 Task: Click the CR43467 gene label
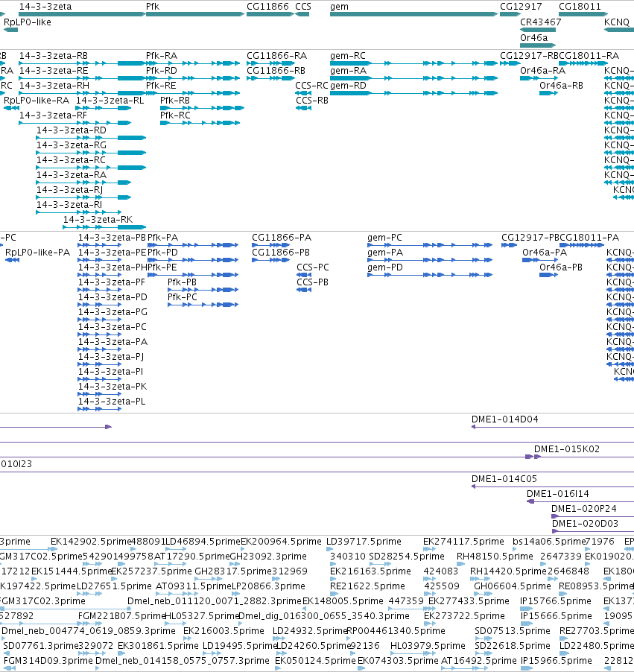[x=541, y=22]
